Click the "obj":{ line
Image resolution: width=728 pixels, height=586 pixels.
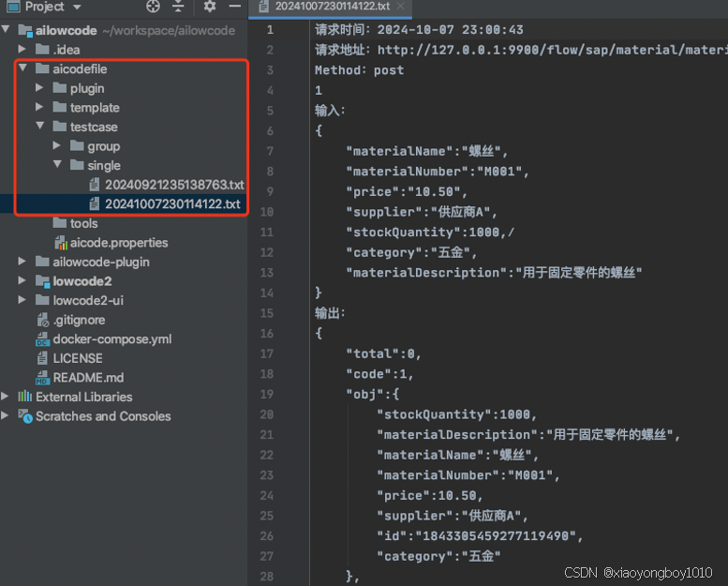point(372,395)
